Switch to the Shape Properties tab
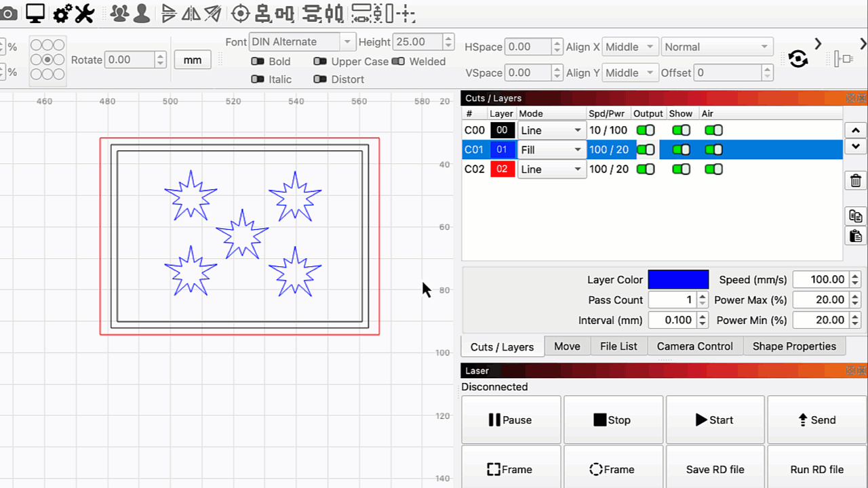 coord(794,346)
